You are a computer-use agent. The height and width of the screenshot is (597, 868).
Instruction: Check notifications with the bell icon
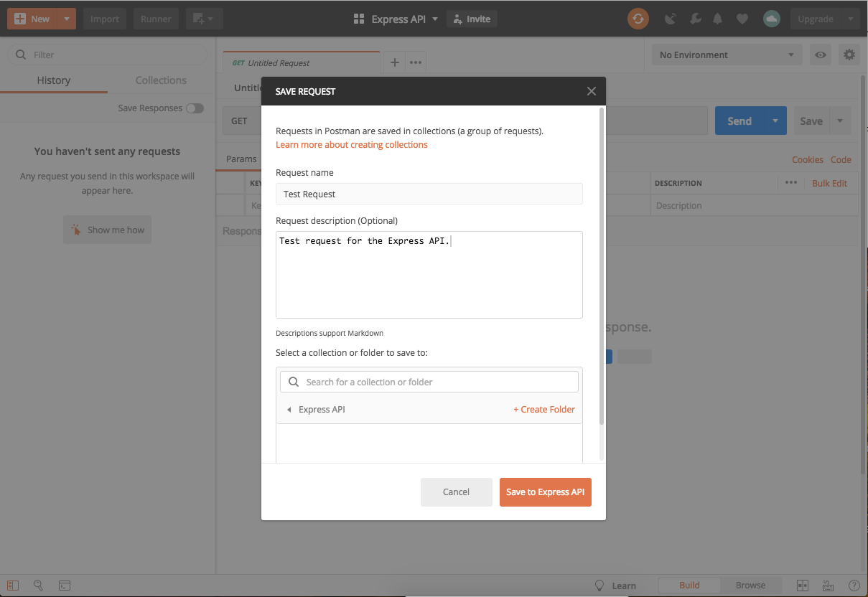pos(717,19)
